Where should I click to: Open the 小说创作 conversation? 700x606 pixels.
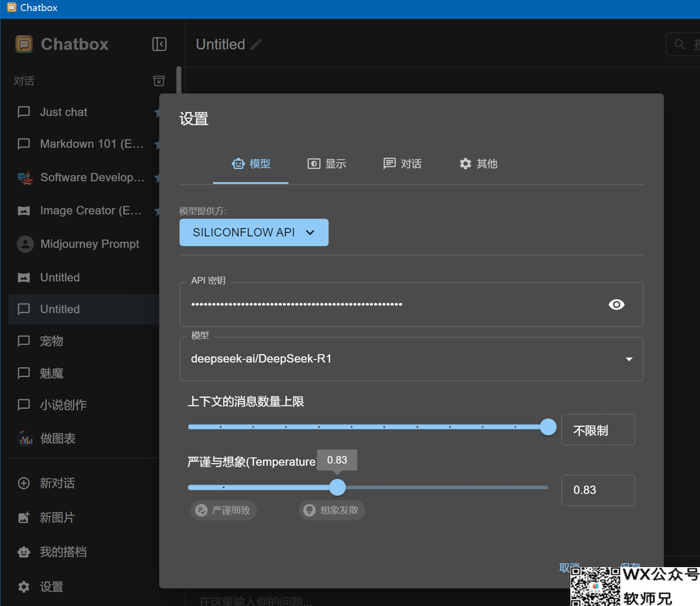84,404
